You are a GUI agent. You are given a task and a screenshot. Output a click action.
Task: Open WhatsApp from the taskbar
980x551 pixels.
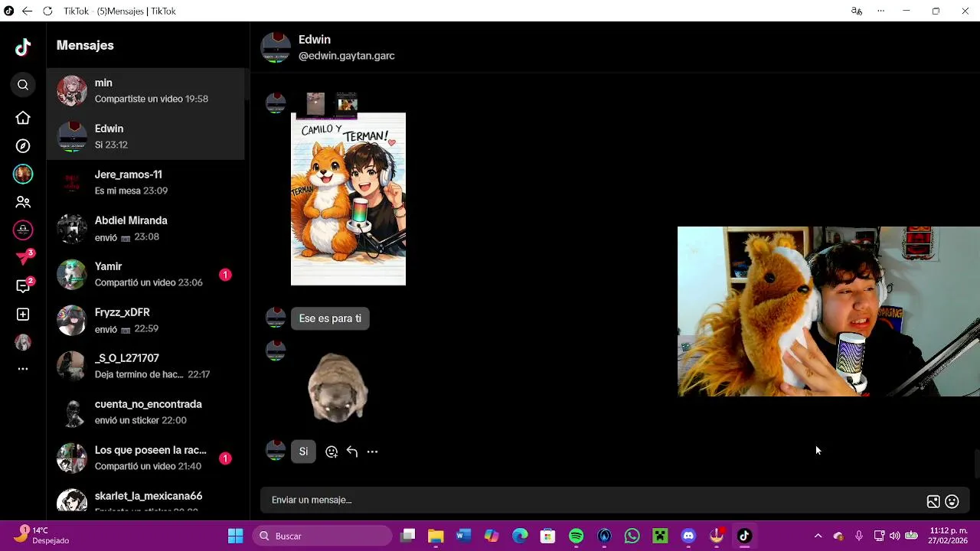(x=632, y=536)
